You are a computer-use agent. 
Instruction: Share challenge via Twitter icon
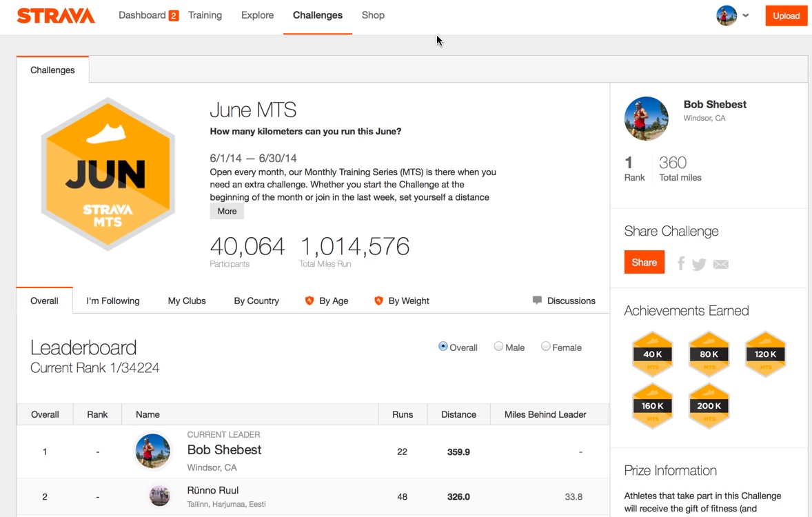pos(699,264)
